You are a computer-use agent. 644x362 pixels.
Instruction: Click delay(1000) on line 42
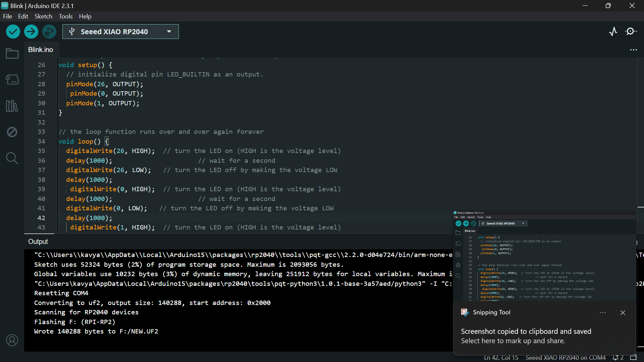(x=89, y=218)
